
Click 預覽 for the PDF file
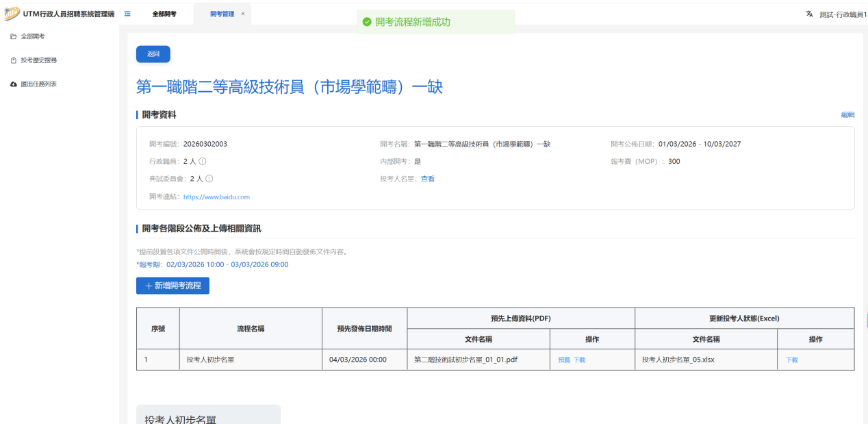click(x=563, y=360)
